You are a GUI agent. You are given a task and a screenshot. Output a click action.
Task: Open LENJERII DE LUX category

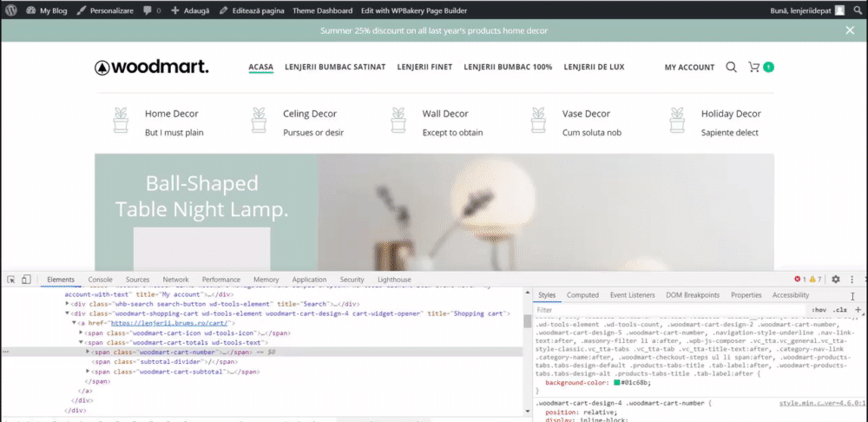point(594,67)
